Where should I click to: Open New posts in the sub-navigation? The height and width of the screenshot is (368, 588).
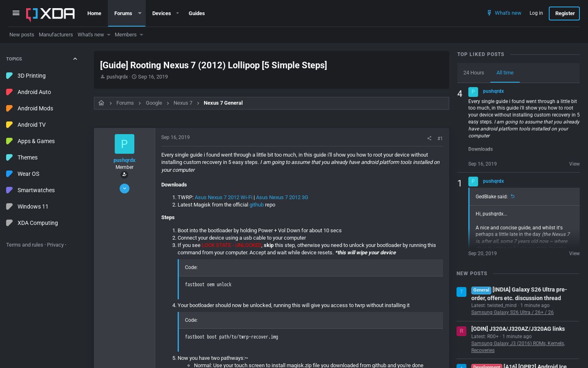coord(22,35)
